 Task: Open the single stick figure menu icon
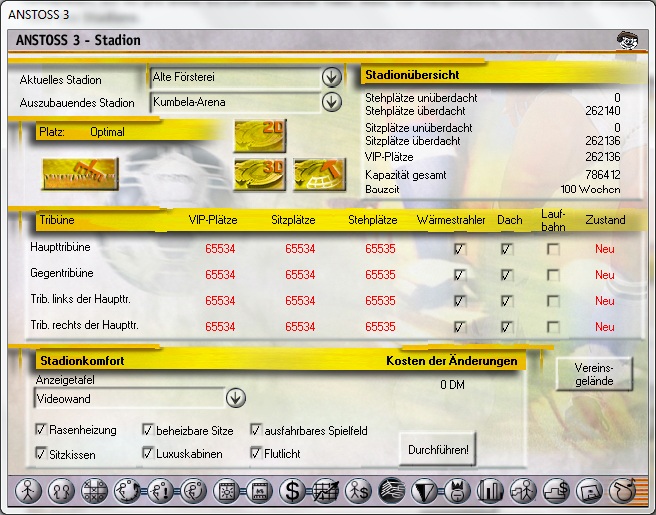point(28,490)
